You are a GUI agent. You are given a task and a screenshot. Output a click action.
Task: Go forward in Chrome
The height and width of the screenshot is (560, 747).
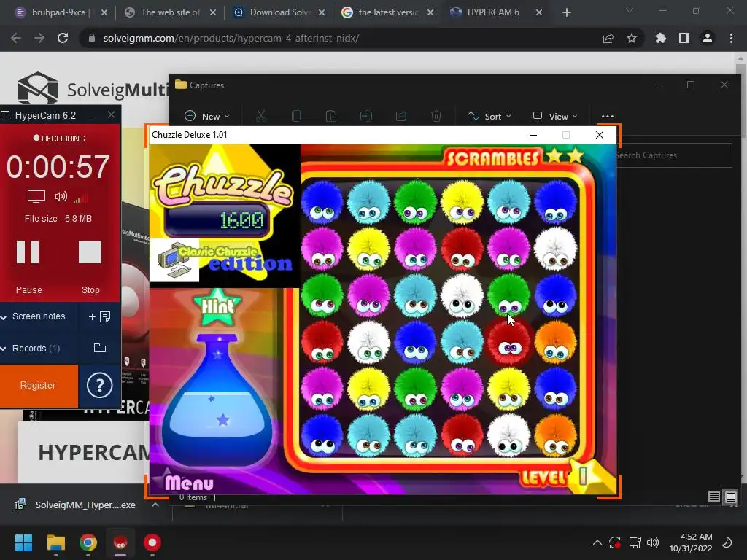39,38
